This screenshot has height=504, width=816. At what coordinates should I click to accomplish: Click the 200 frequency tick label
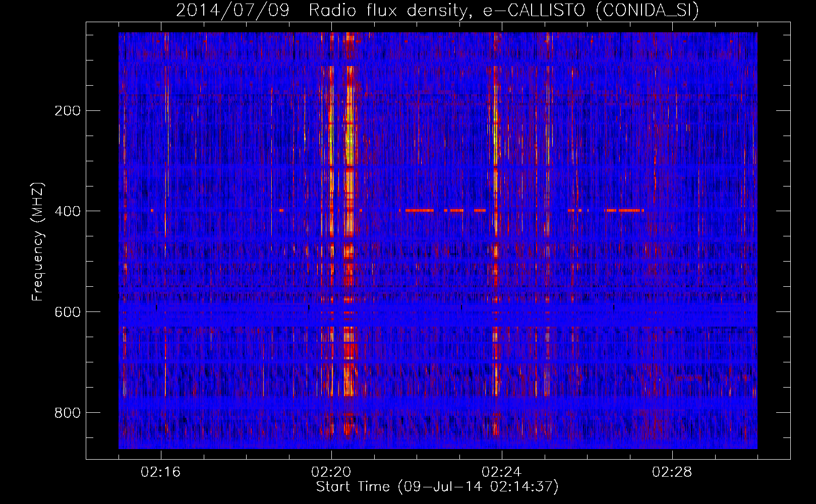(x=68, y=111)
